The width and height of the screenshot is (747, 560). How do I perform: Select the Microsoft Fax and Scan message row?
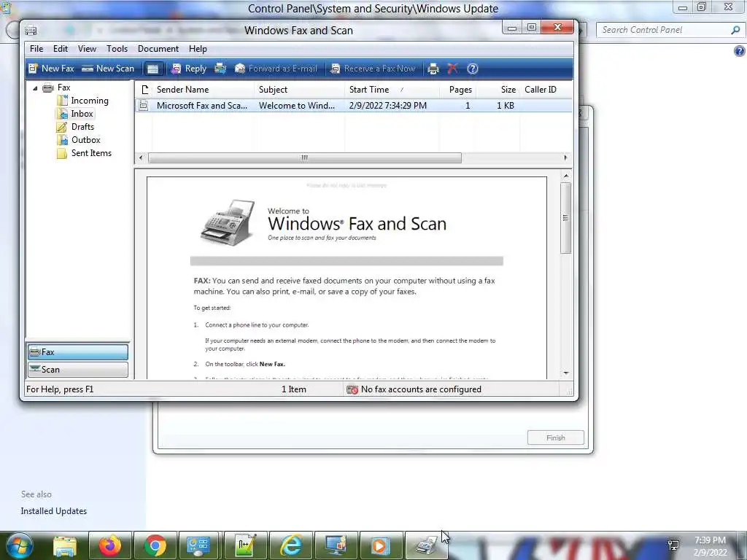[x=354, y=106]
